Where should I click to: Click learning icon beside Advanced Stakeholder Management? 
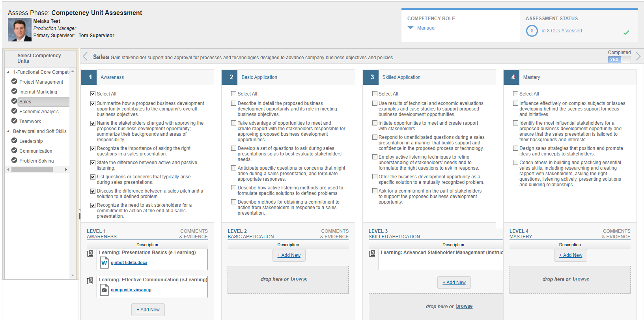[x=372, y=253]
